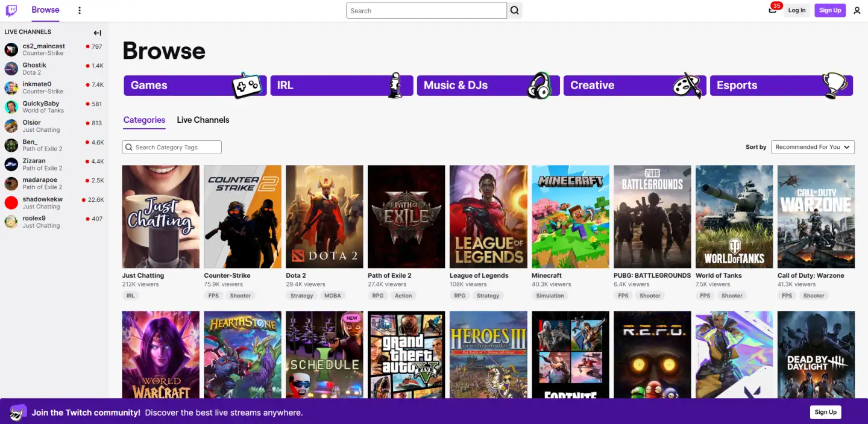
Task: Click Zizaran channel avatar
Action: 11,164
